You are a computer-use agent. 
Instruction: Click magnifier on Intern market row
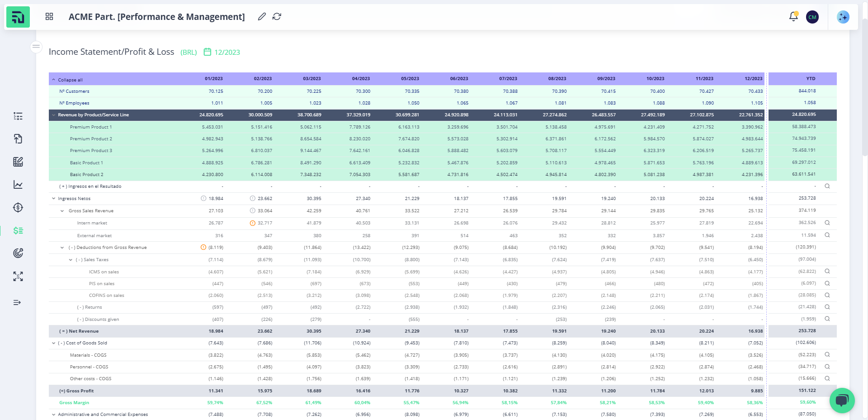tap(827, 223)
